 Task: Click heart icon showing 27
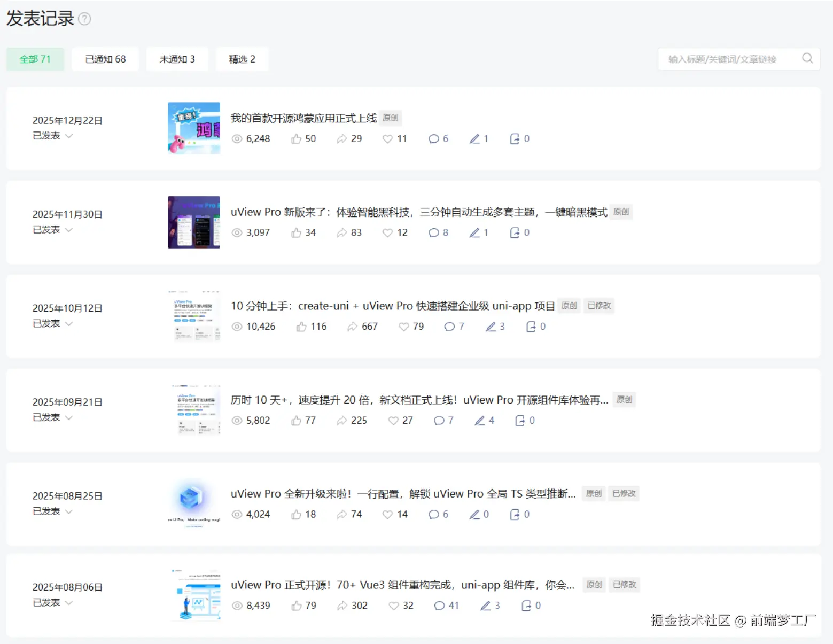(393, 421)
